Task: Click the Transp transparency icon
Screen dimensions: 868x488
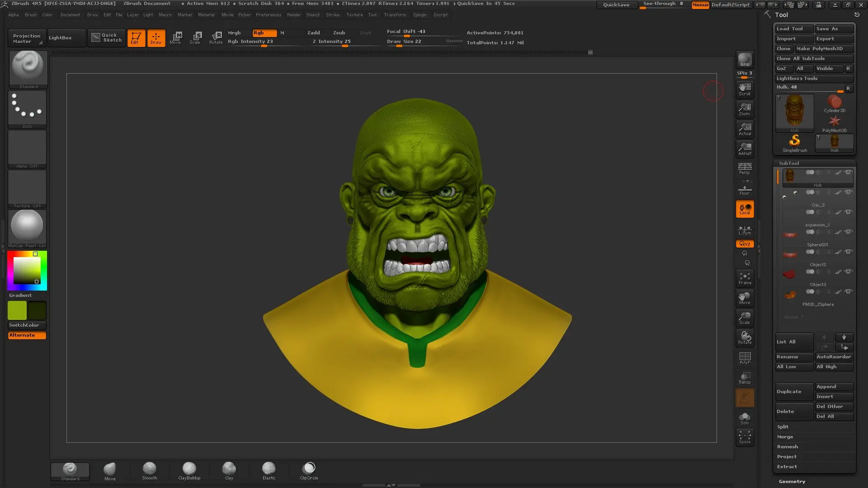Action: (745, 378)
